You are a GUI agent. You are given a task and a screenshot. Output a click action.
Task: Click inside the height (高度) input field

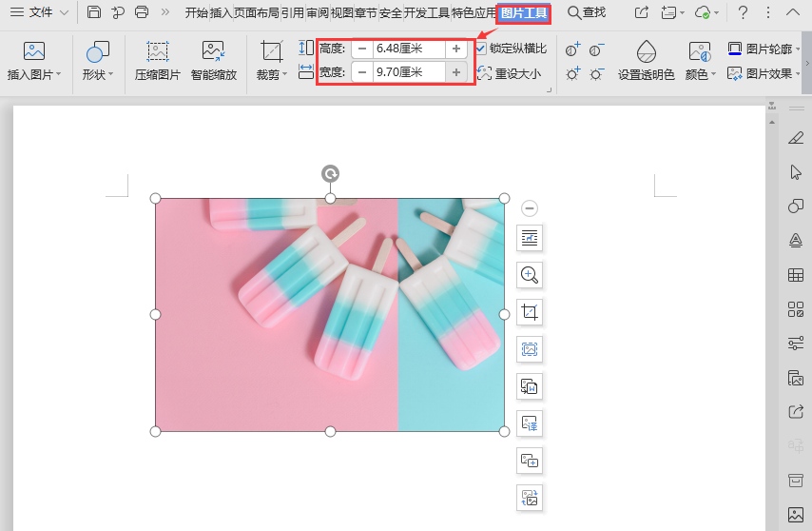click(409, 49)
